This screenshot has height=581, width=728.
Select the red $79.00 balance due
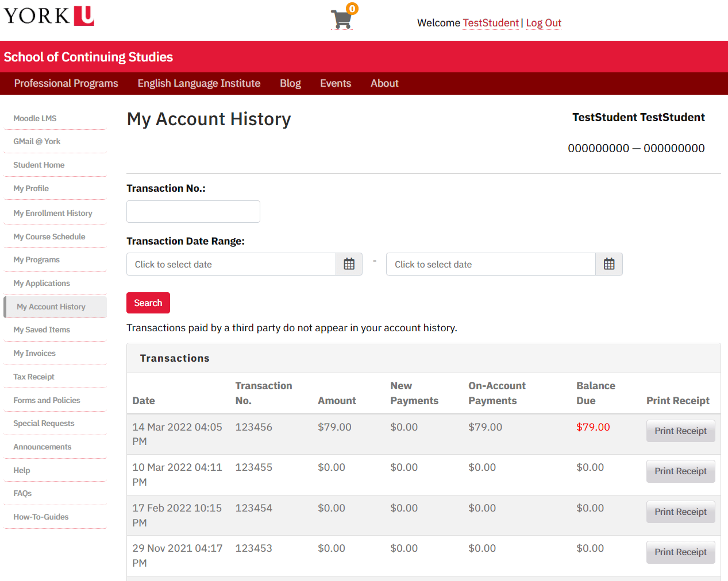(593, 427)
